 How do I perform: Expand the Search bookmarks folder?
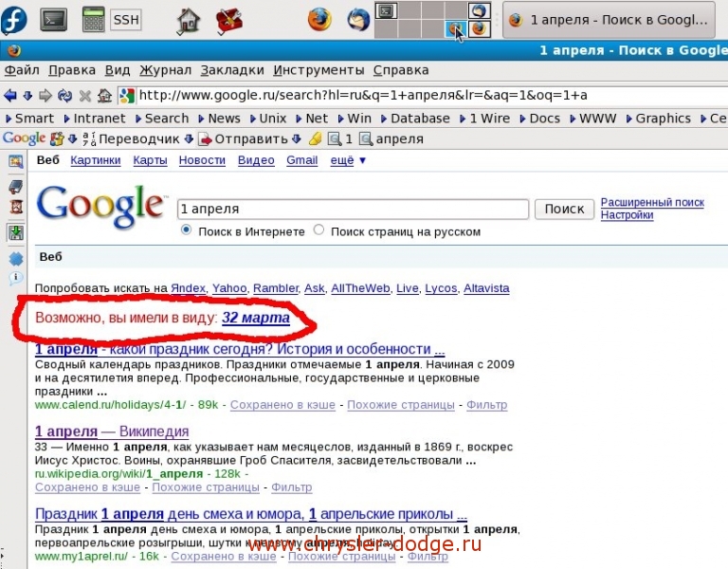pos(162,119)
